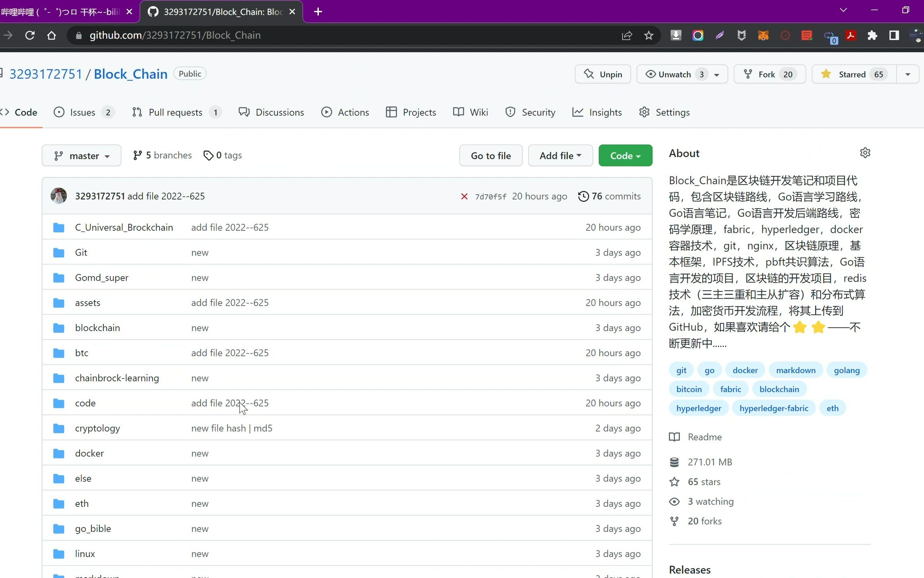This screenshot has width=924, height=578.
Task: Open the download manager extension icon
Action: tap(676, 35)
